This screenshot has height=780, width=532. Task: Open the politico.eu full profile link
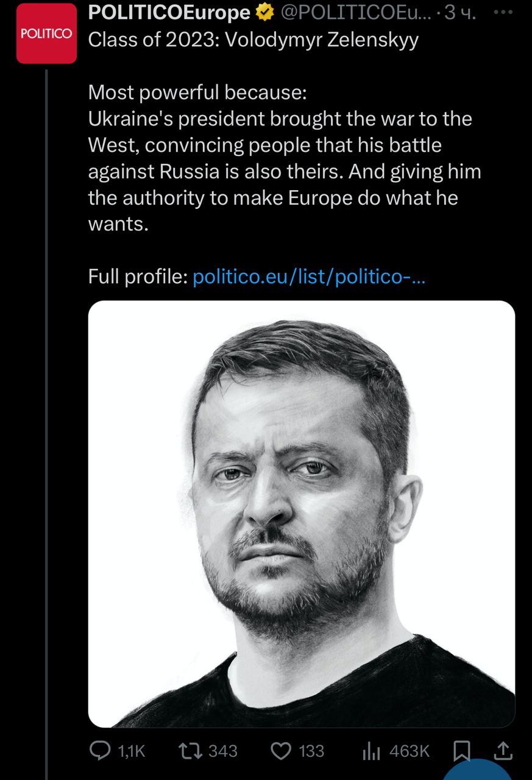click(309, 277)
